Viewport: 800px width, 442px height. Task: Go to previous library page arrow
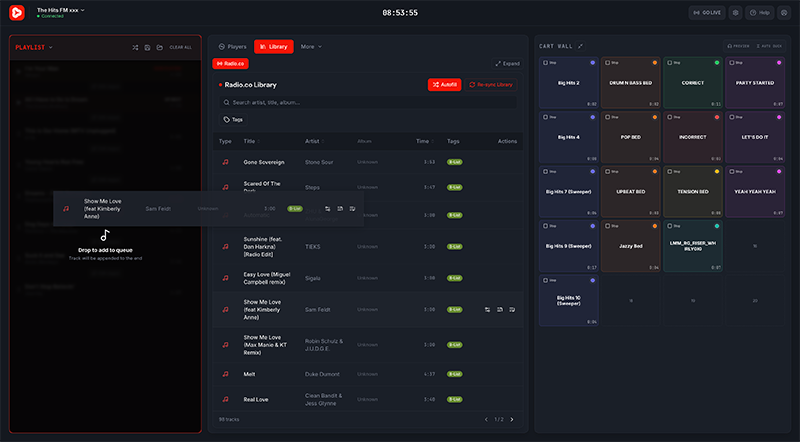click(486, 420)
